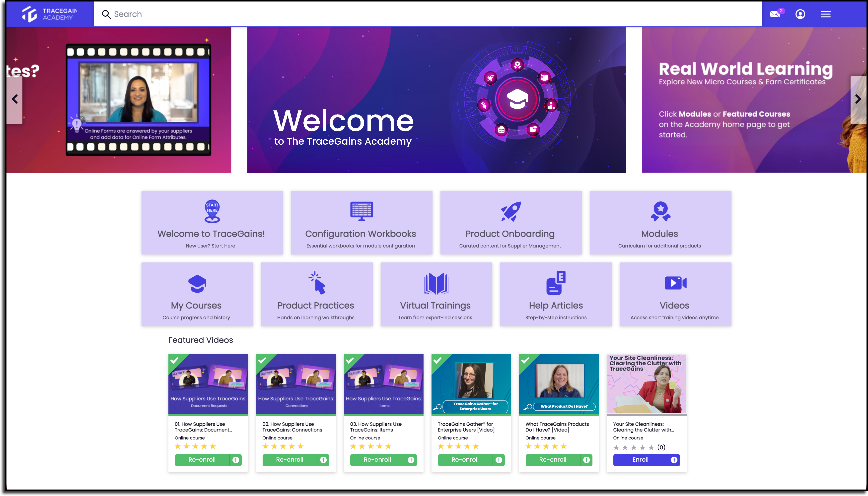
Task: Click the Configuration Workbooks monitor icon
Action: 362,211
